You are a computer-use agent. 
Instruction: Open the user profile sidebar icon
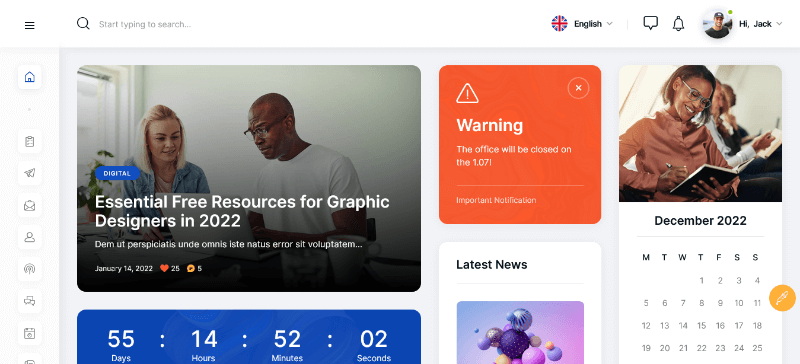tap(30, 237)
